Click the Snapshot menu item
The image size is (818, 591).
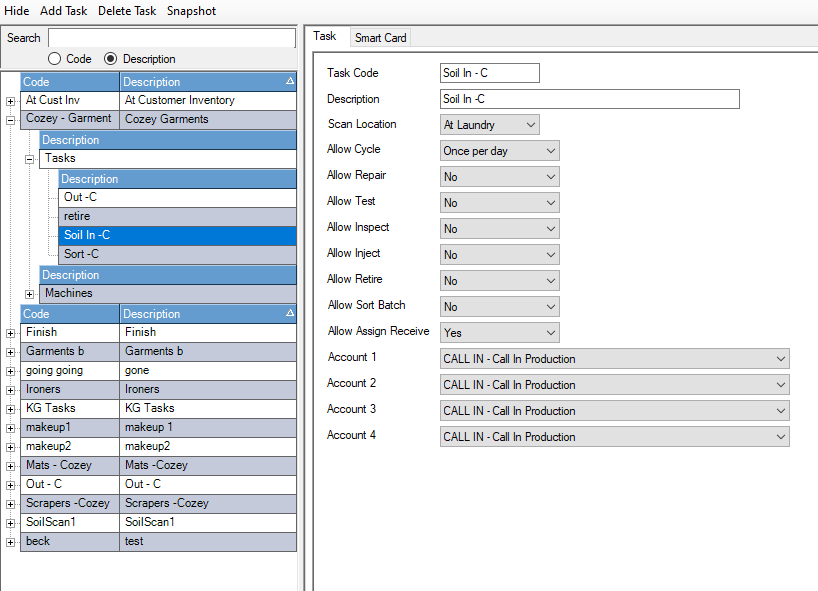(x=191, y=11)
